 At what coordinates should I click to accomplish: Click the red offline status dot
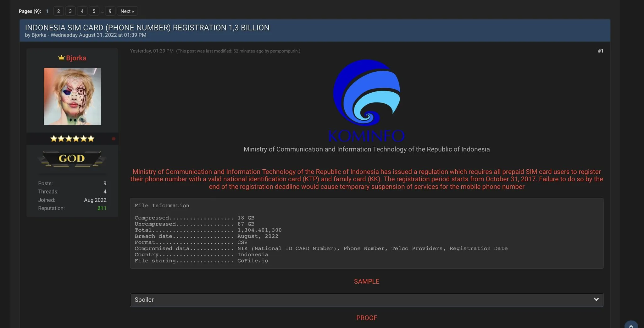point(114,139)
